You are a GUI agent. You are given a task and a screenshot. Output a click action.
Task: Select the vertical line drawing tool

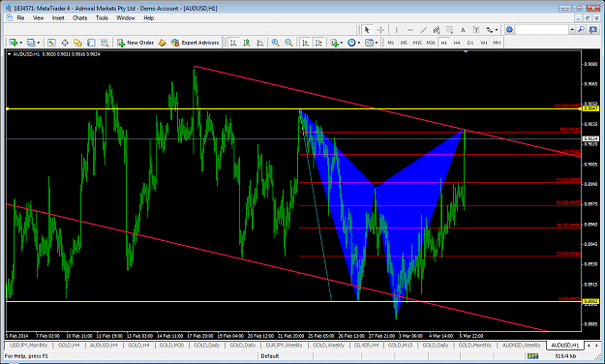396,30
